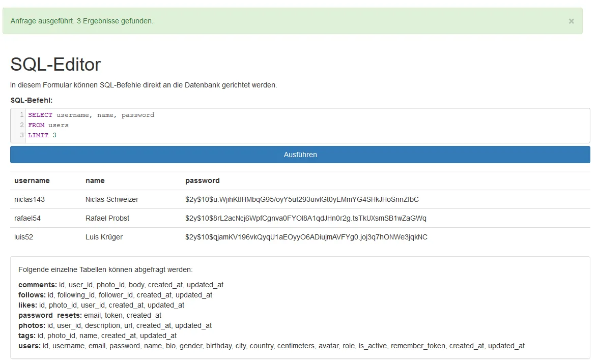
Task: Click the tags table name
Action: point(26,336)
